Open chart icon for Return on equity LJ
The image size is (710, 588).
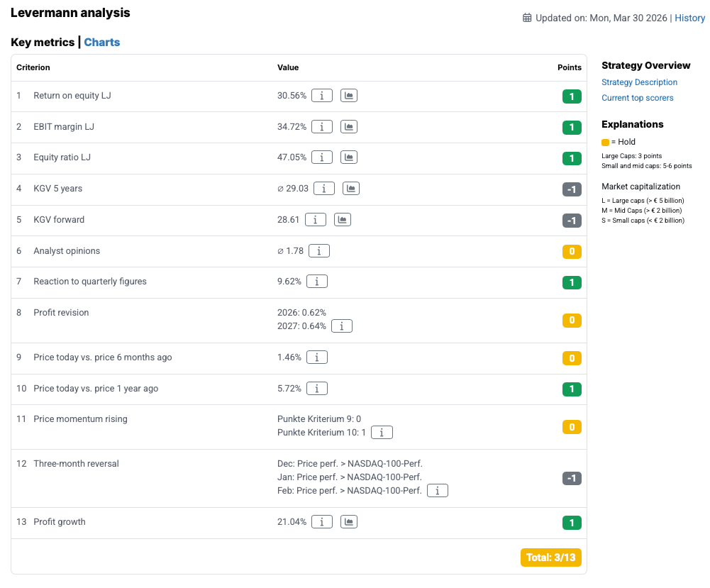[348, 96]
